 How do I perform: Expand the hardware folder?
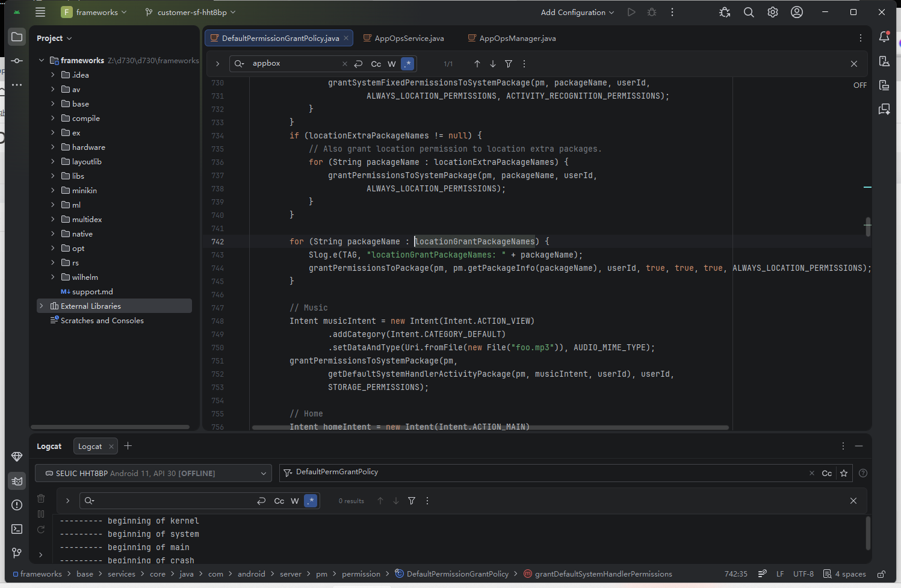pyautogui.click(x=53, y=147)
